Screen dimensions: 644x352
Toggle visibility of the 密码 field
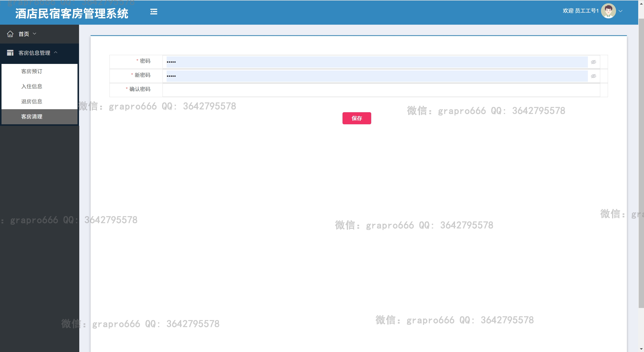coord(593,62)
